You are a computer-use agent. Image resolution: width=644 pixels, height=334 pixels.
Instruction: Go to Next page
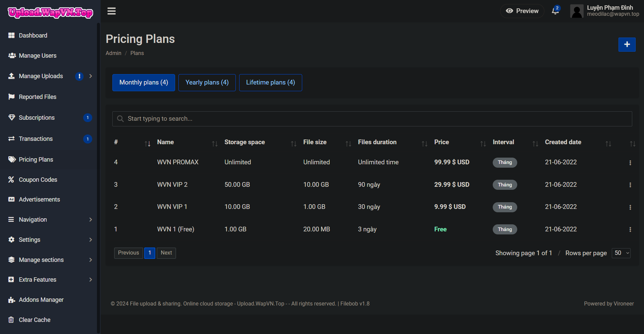coord(166,253)
